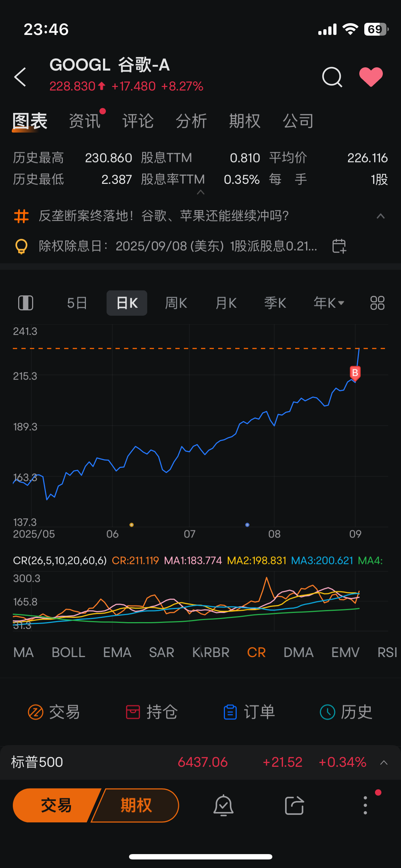This screenshot has width=401, height=868.
Task: Open the chart settings grid icon
Action: coord(377,303)
